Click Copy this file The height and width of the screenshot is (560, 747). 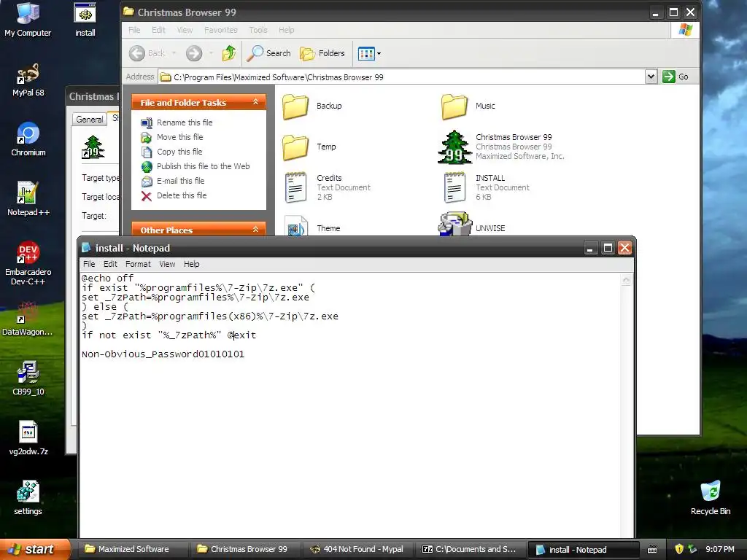[171, 152]
